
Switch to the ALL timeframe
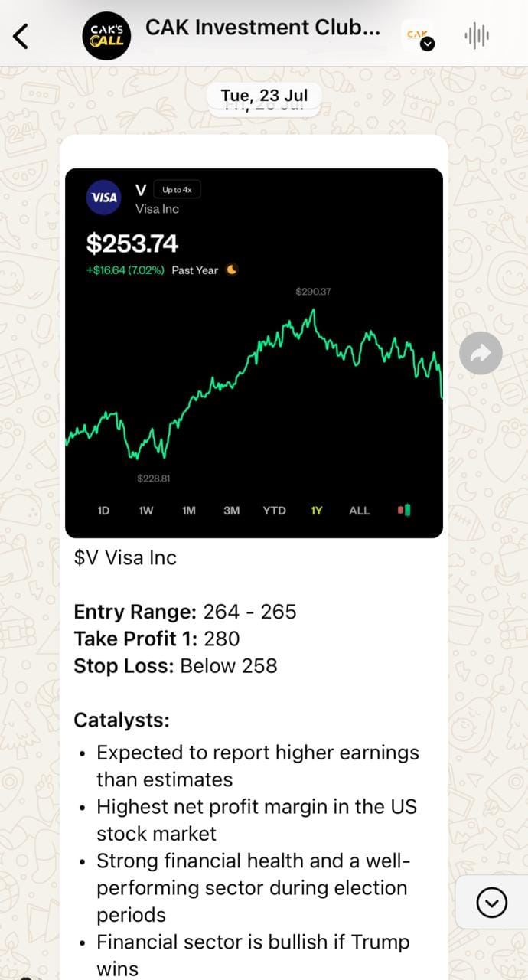click(x=359, y=511)
